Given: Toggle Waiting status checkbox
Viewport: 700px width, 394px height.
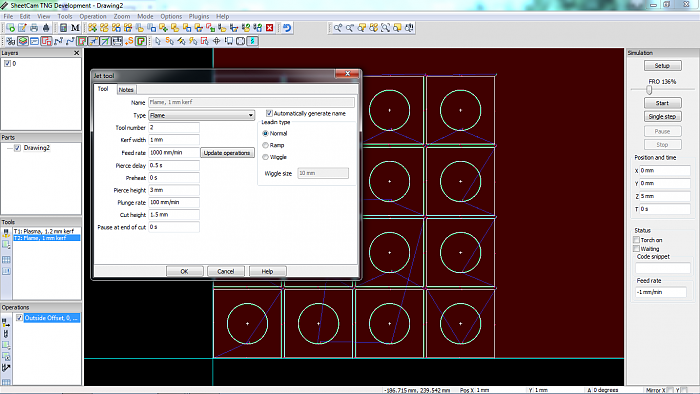Looking at the screenshot, I should 637,249.
